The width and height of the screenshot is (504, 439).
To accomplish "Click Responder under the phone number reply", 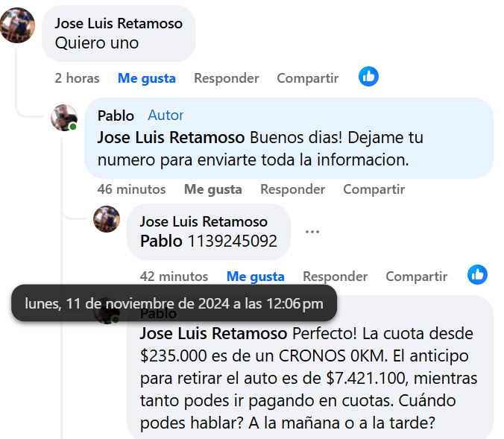I will [336, 277].
